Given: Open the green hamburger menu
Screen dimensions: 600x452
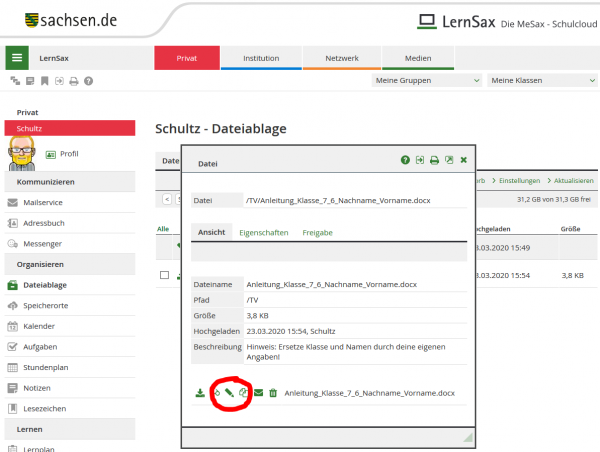Looking at the screenshot, I should click(17, 58).
